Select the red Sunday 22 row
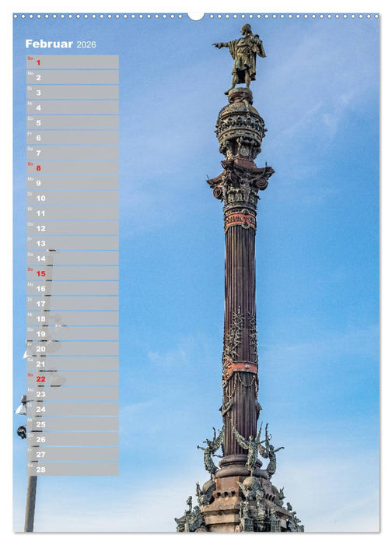 (72, 379)
